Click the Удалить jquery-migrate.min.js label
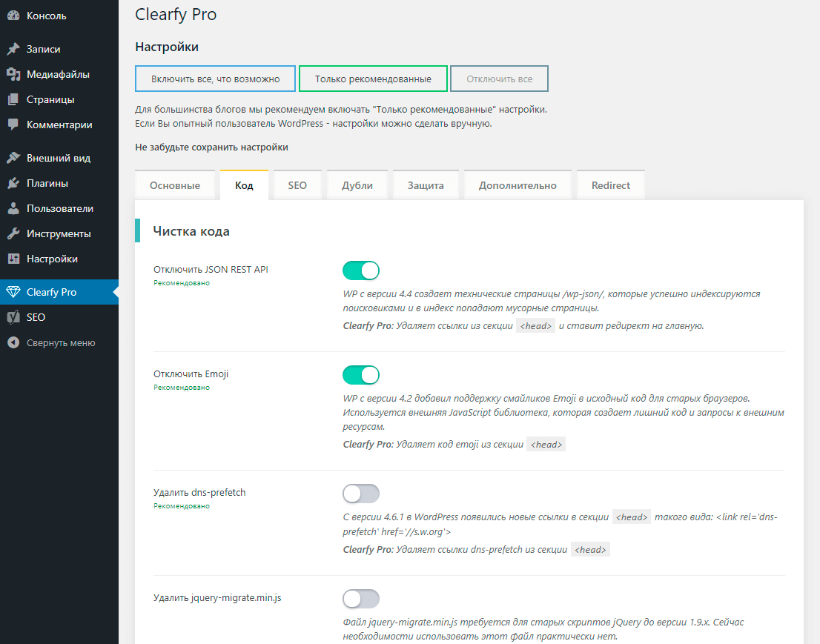Image resolution: width=820 pixels, height=644 pixels. [217, 597]
